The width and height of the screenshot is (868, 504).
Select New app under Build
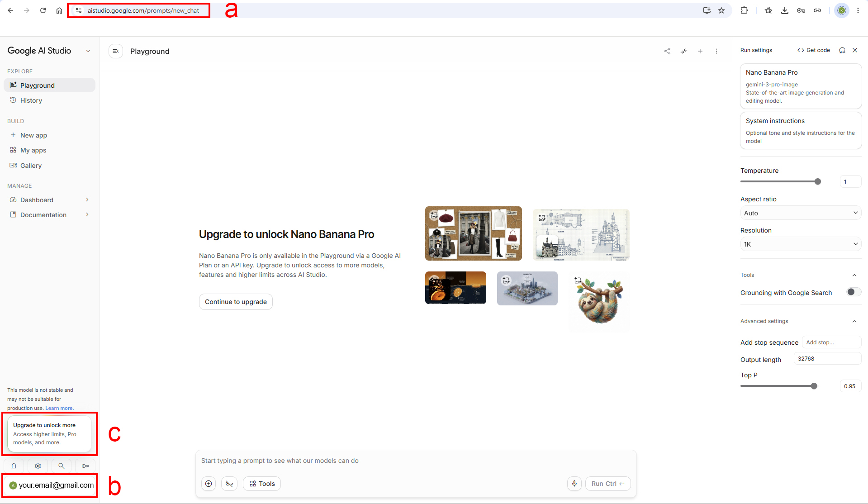[x=50, y=135]
